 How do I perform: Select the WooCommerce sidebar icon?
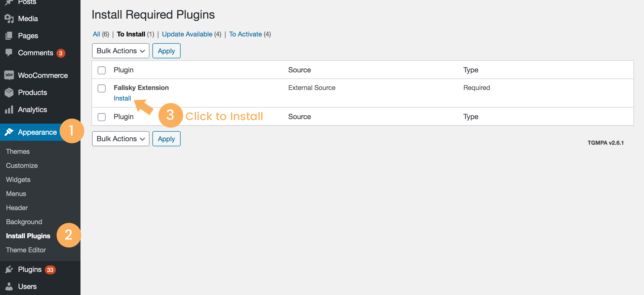[9, 75]
